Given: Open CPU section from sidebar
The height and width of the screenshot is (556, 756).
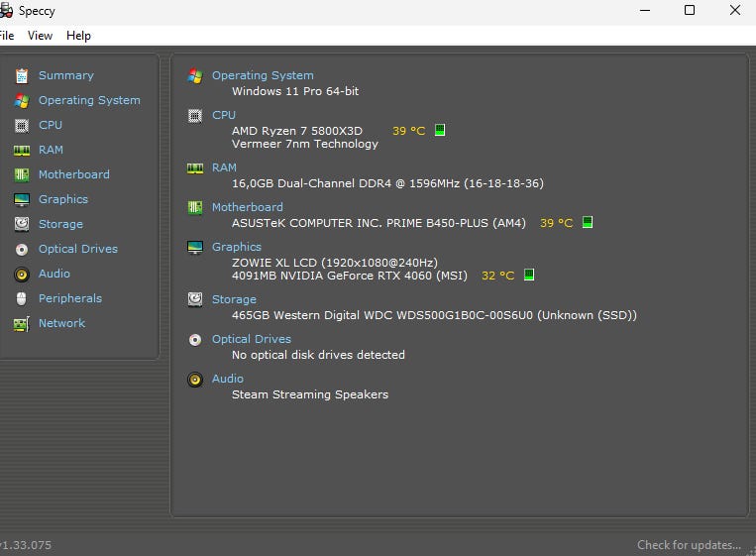Looking at the screenshot, I should (51, 125).
